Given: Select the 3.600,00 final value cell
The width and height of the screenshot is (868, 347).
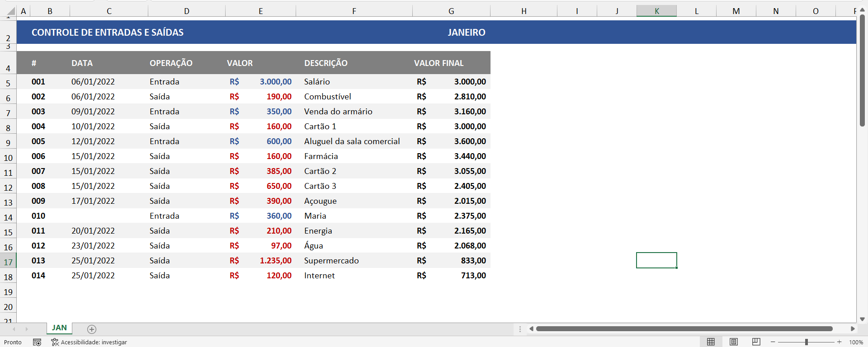Looking at the screenshot, I should (x=451, y=141).
